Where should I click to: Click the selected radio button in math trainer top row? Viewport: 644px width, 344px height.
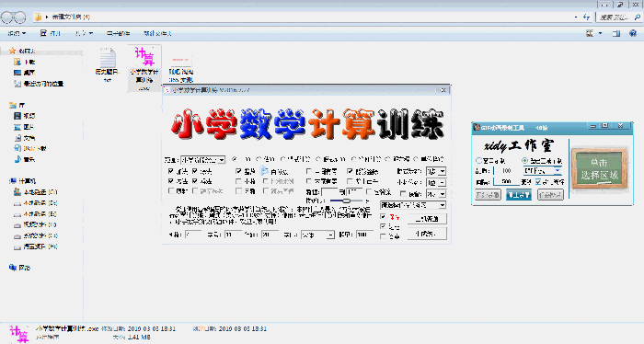[235, 159]
